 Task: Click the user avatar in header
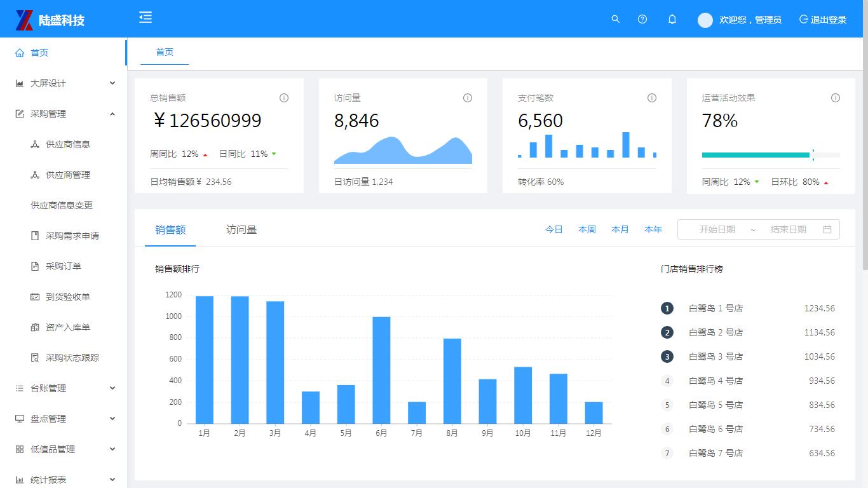click(705, 20)
